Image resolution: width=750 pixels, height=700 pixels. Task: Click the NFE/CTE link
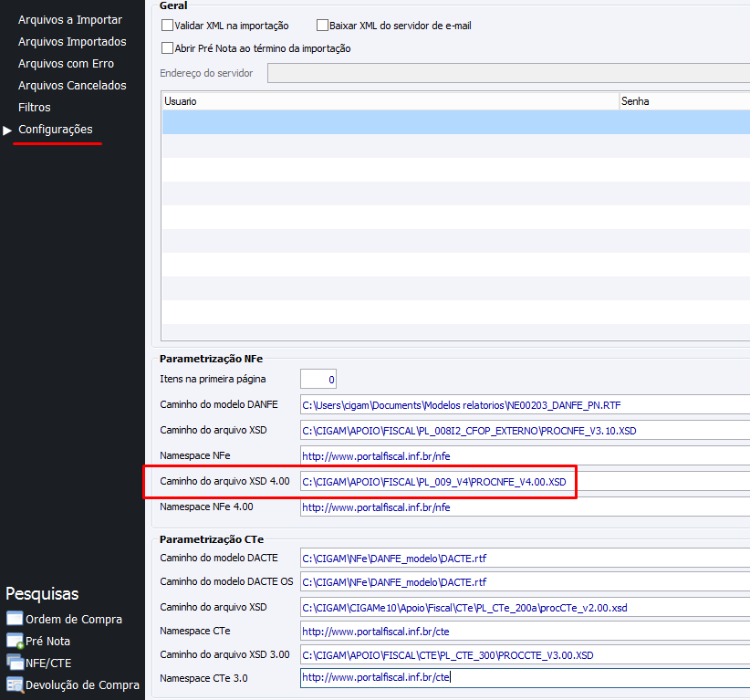pyautogui.click(x=48, y=663)
